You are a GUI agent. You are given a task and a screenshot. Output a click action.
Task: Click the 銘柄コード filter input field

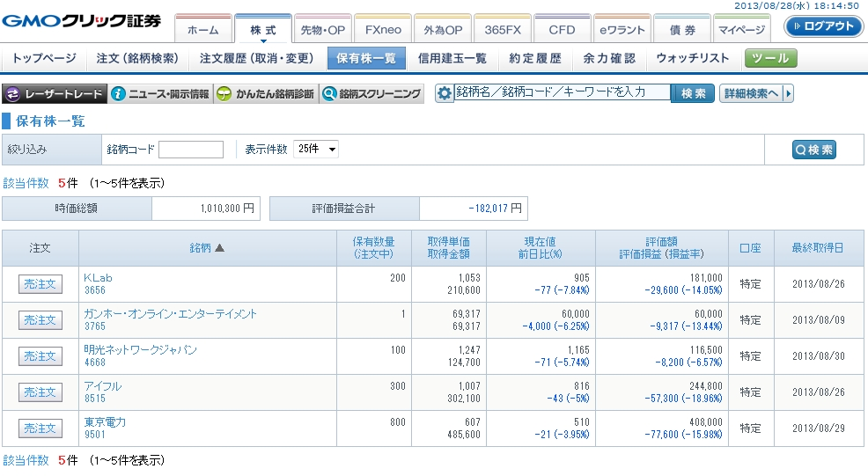point(191,150)
